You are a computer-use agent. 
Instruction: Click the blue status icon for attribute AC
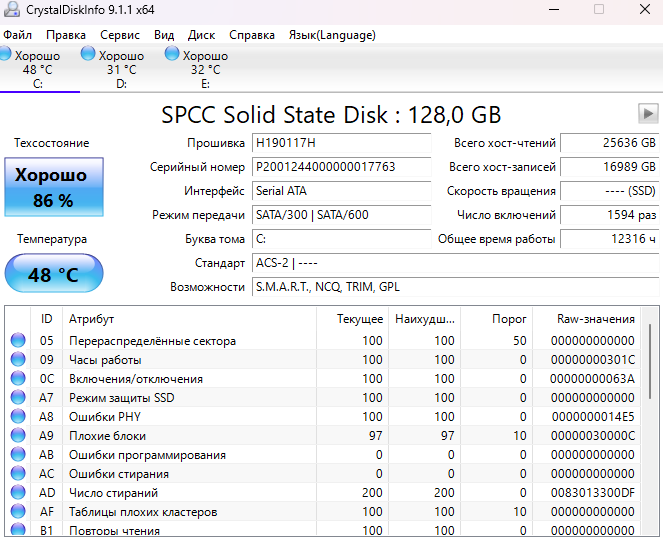pos(18,473)
